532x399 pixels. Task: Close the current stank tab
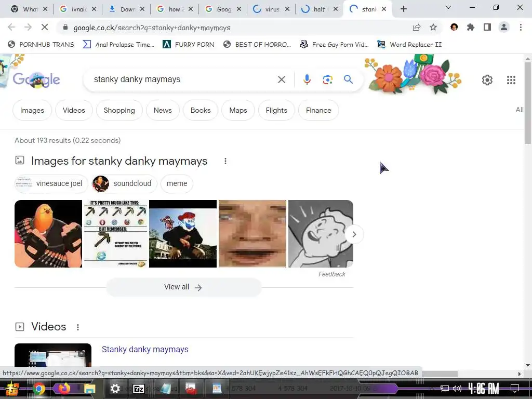[x=384, y=9]
